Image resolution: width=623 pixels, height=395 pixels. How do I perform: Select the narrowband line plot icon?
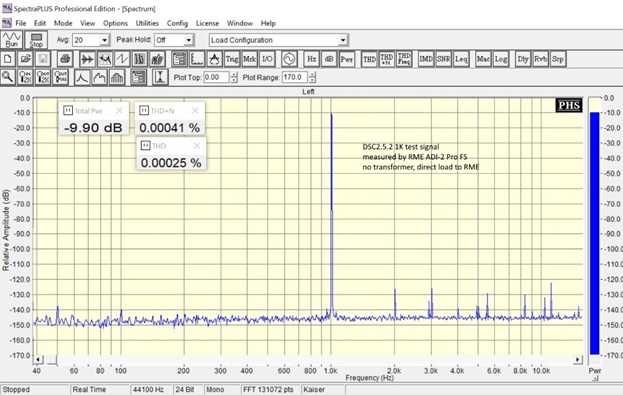pos(82,77)
